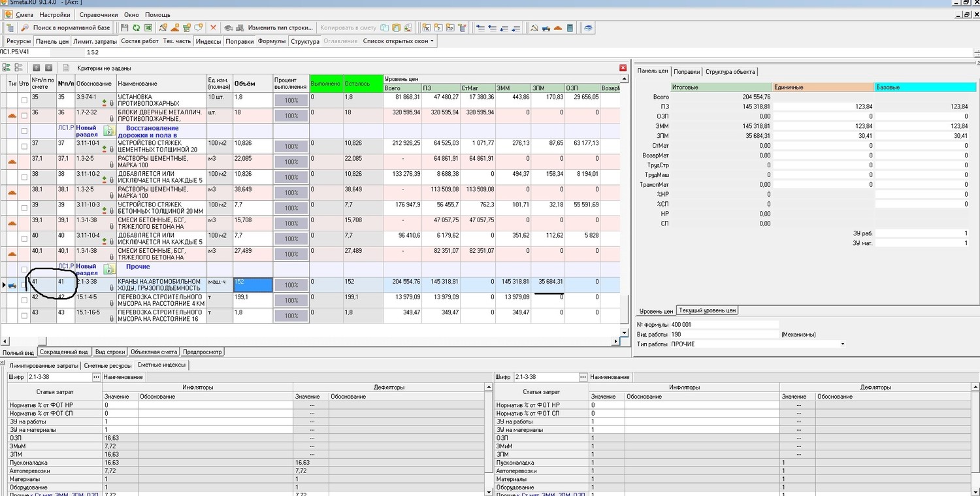Click the № формулы input field
Image resolution: width=980 pixels, height=496 pixels.
coord(724,325)
